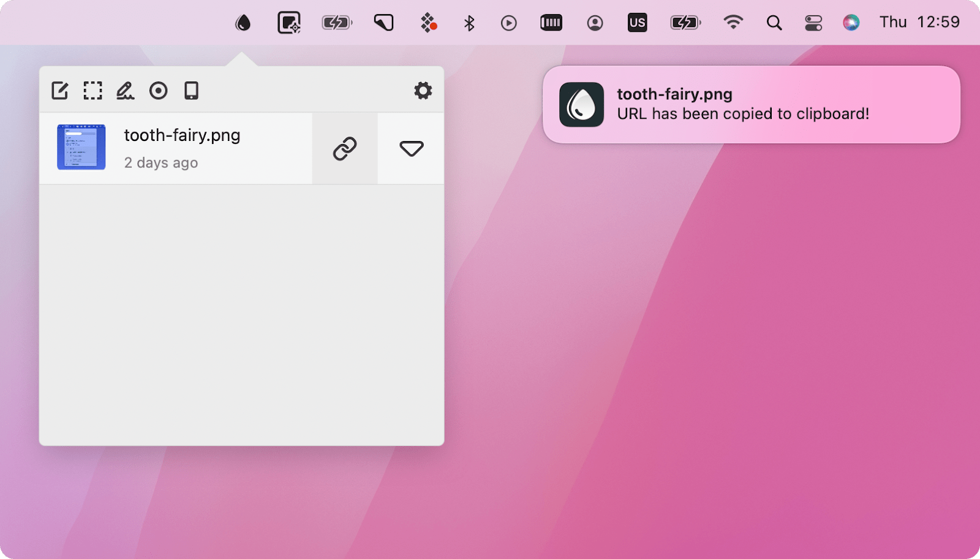The width and height of the screenshot is (980, 559).
Task: Open the memory bars menu bar icon
Action: click(551, 23)
